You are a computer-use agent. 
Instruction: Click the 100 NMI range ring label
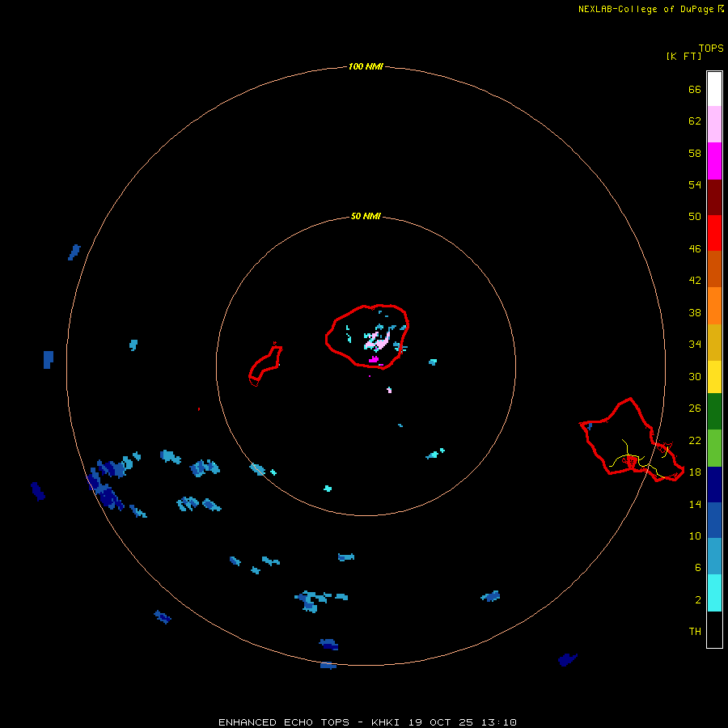[x=366, y=66]
